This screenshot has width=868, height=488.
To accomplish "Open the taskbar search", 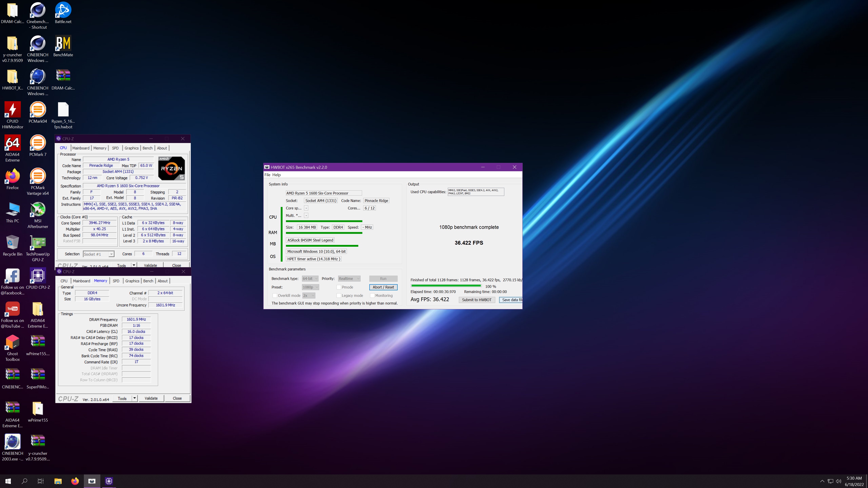I will coord(24,481).
